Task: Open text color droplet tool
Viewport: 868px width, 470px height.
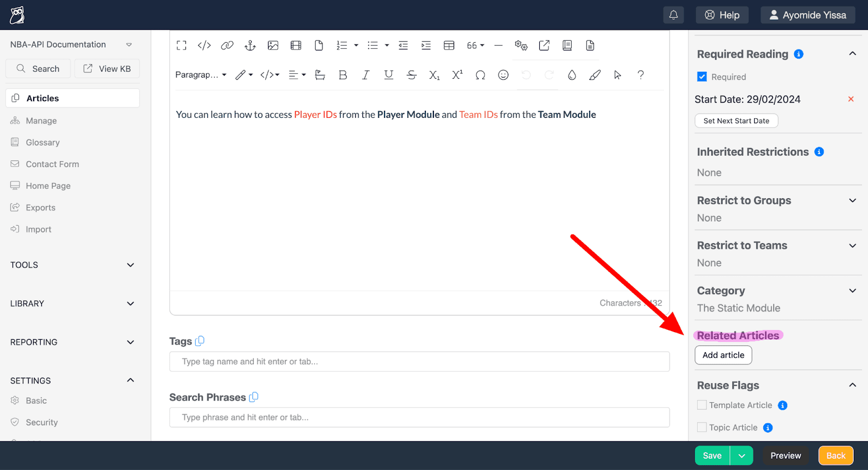Action: [x=572, y=75]
